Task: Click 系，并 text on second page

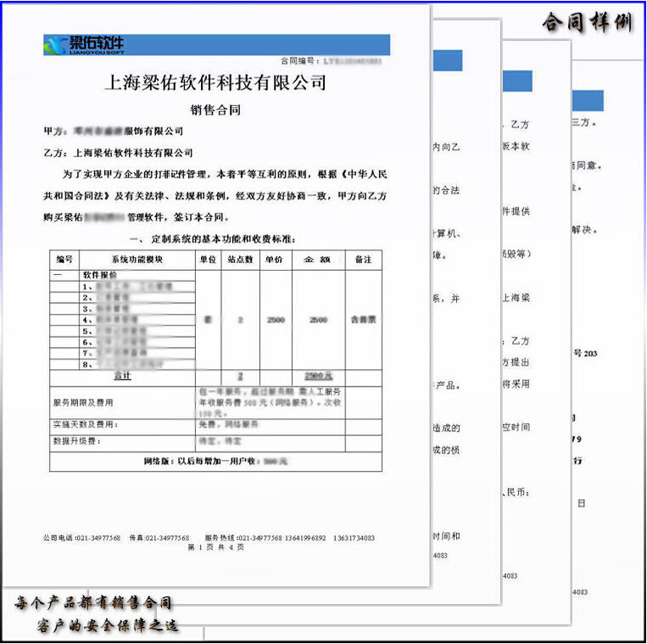Action: pos(446,299)
